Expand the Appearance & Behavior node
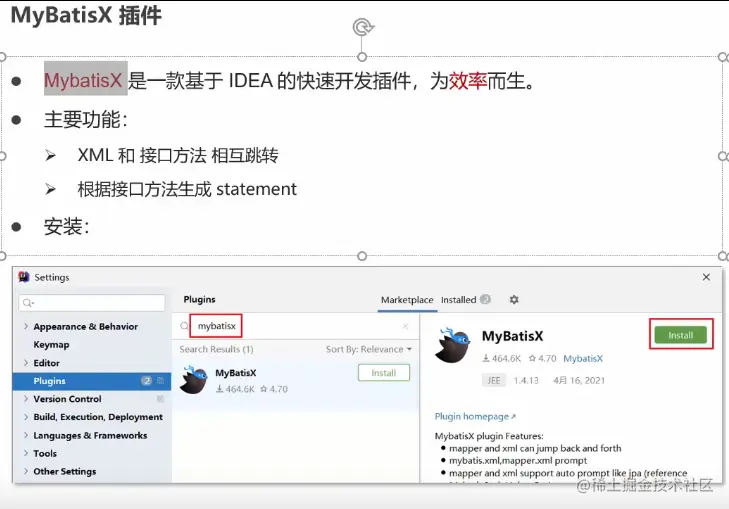 pos(26,326)
